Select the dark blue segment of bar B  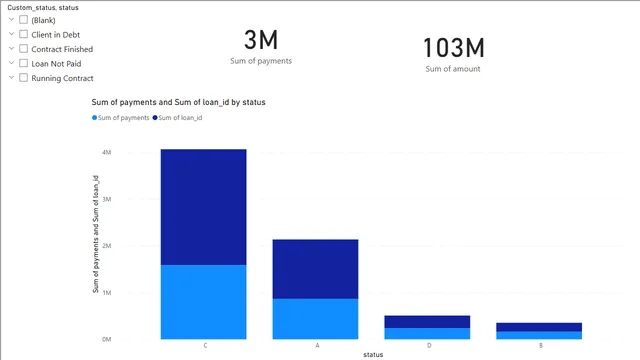coord(539,327)
